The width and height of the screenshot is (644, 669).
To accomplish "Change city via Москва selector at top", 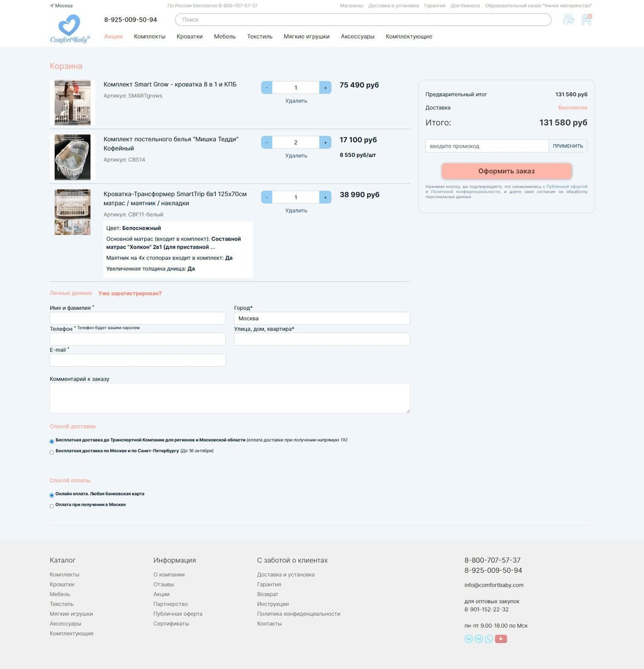I will [x=61, y=6].
